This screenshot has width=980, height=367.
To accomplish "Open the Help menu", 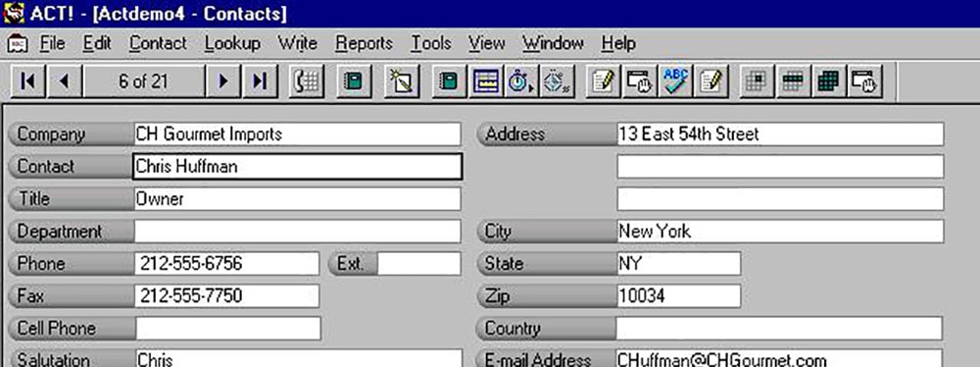I will 618,43.
